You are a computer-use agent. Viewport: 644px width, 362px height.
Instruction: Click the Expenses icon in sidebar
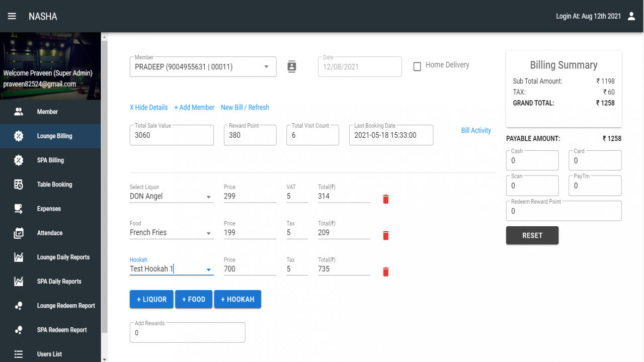(x=19, y=209)
